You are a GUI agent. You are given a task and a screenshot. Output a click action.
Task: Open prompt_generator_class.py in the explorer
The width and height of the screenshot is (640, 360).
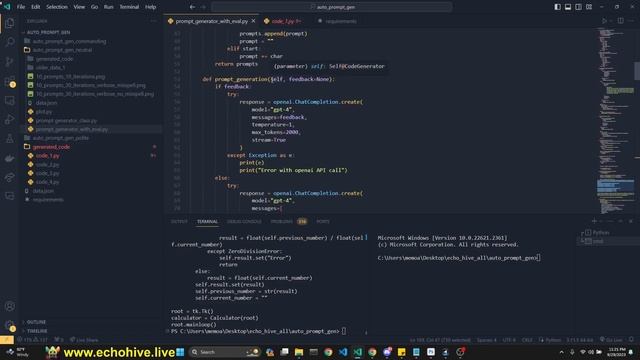(66, 120)
